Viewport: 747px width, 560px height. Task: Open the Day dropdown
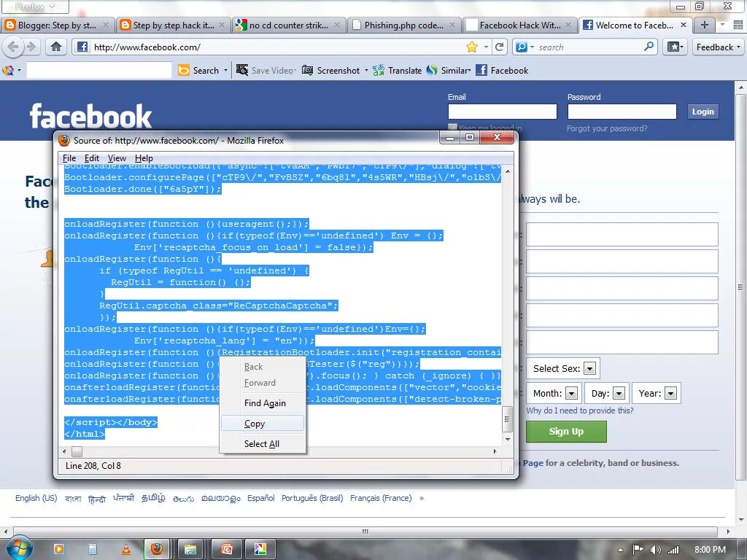619,393
